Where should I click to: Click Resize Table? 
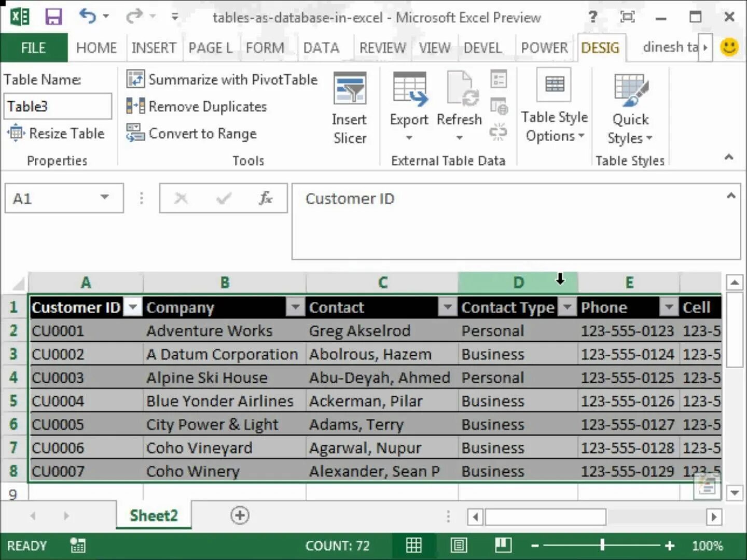pos(57,133)
